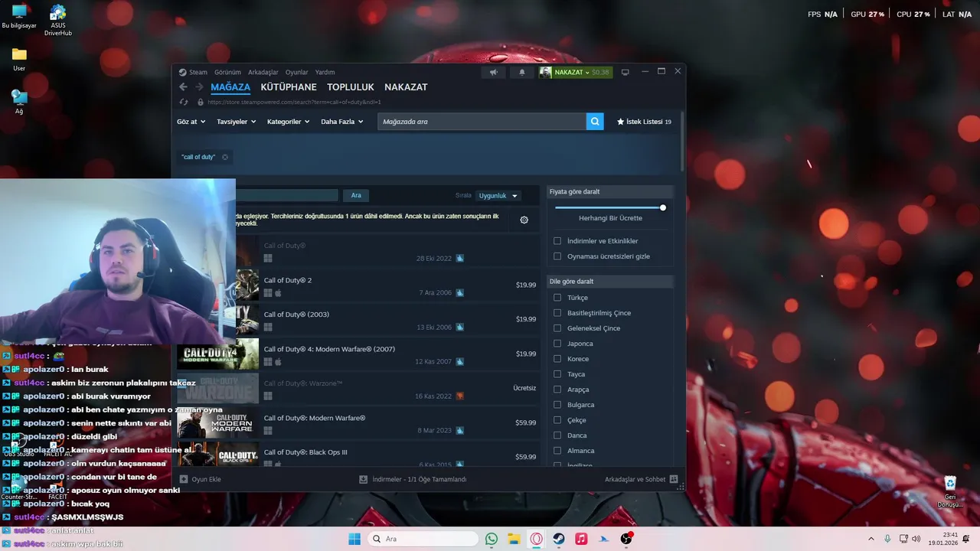Click the padlock icon beside the URL
This screenshot has height=551, width=980.
201,102
